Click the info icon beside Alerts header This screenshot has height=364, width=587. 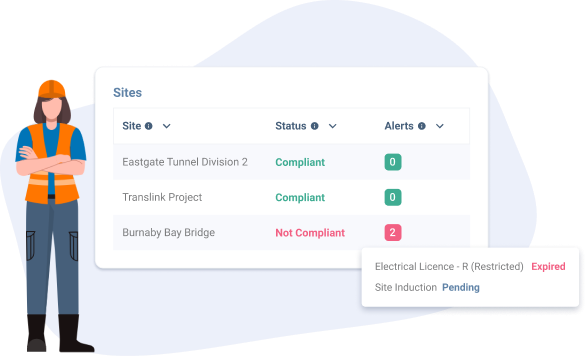(422, 126)
